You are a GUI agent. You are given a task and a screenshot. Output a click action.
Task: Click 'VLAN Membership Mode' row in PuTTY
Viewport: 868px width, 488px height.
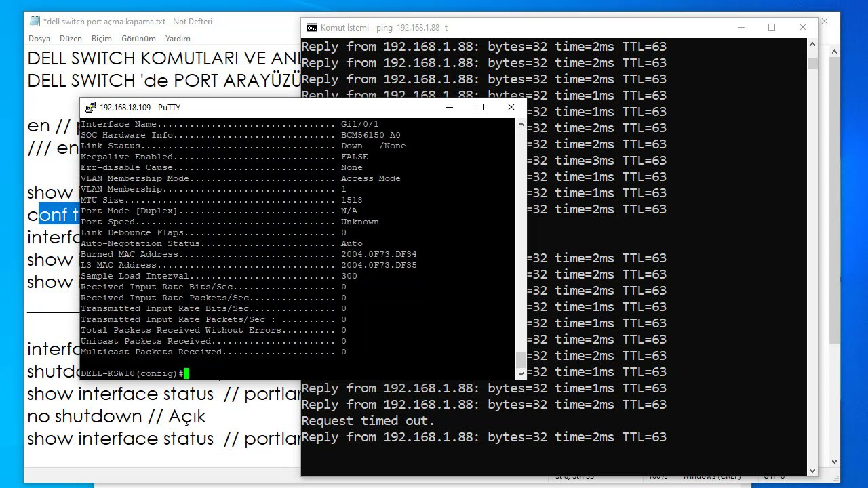tap(240, 178)
